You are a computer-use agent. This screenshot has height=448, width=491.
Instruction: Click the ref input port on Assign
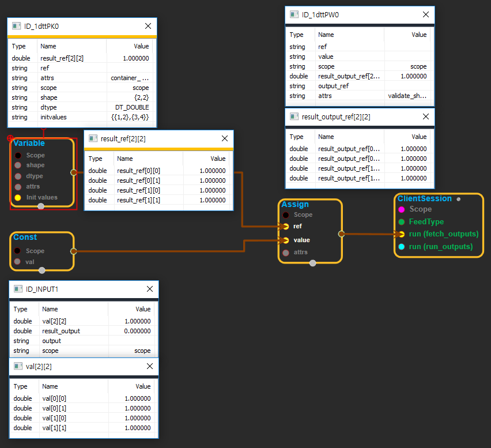pyautogui.click(x=286, y=227)
